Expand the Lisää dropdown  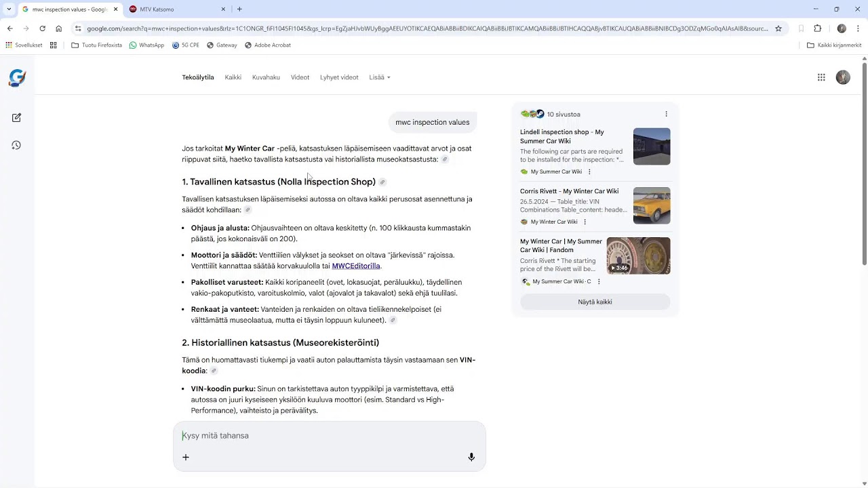(x=380, y=77)
